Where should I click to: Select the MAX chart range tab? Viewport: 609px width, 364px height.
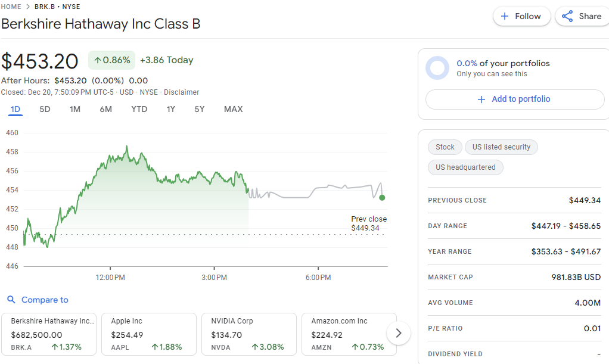(233, 109)
